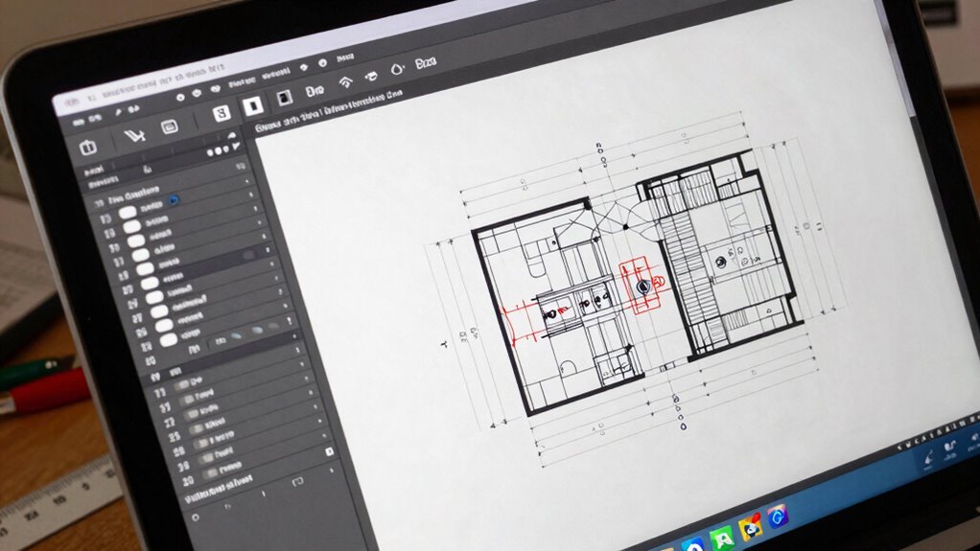Screen dimensions: 980x551
Task: Click the dark square frame toolbar icon
Action: [x=283, y=99]
